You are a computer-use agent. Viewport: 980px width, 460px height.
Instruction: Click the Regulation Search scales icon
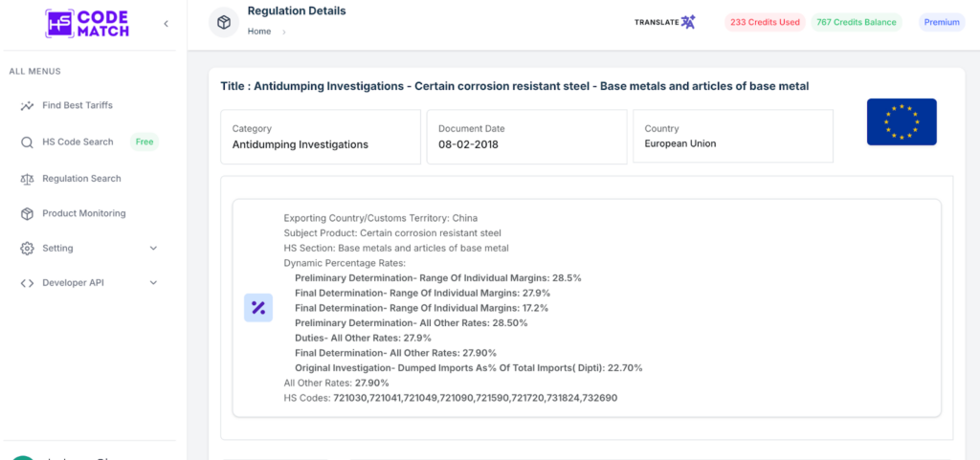pos(27,179)
